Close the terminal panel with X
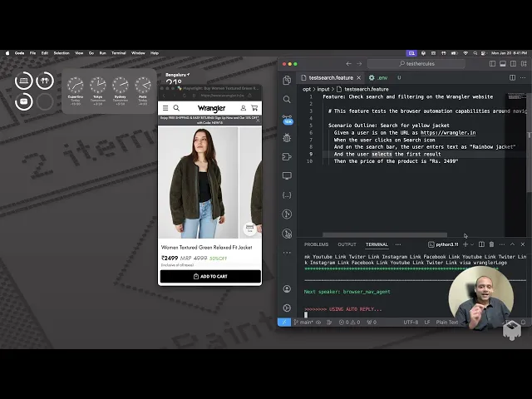Viewport: 532px width, 399px height. click(x=523, y=244)
